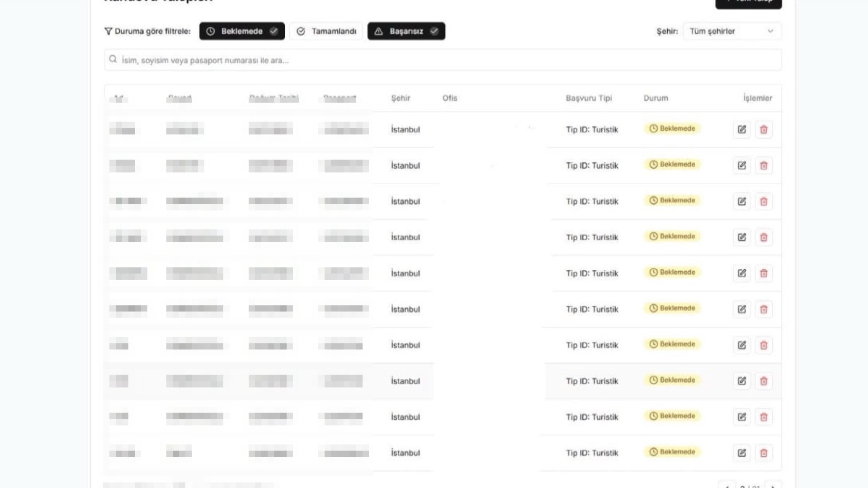Click the İşlemler column header
This screenshot has width=868, height=488.
[758, 98]
